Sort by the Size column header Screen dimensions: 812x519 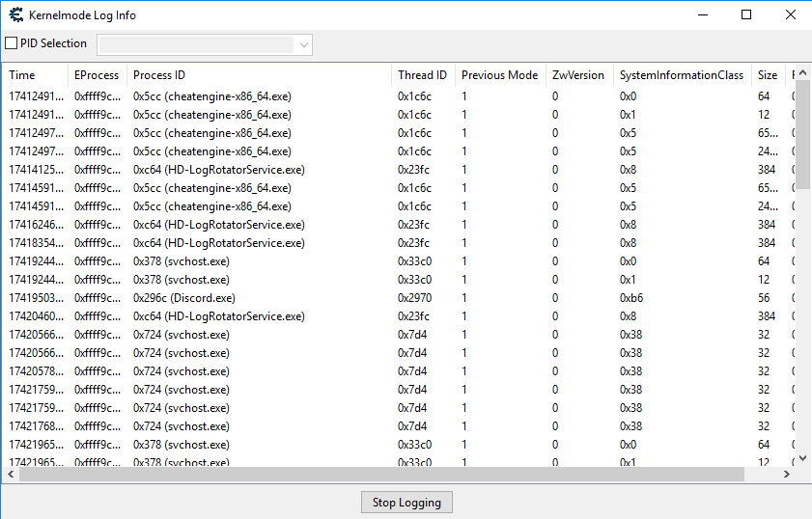(768, 75)
